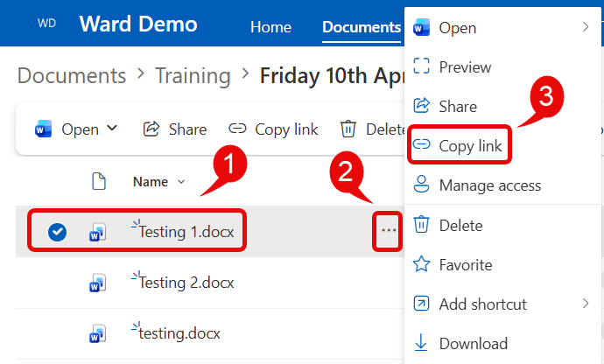This screenshot has width=604, height=364.
Task: Click the WD site logo tile
Action: tap(46, 24)
